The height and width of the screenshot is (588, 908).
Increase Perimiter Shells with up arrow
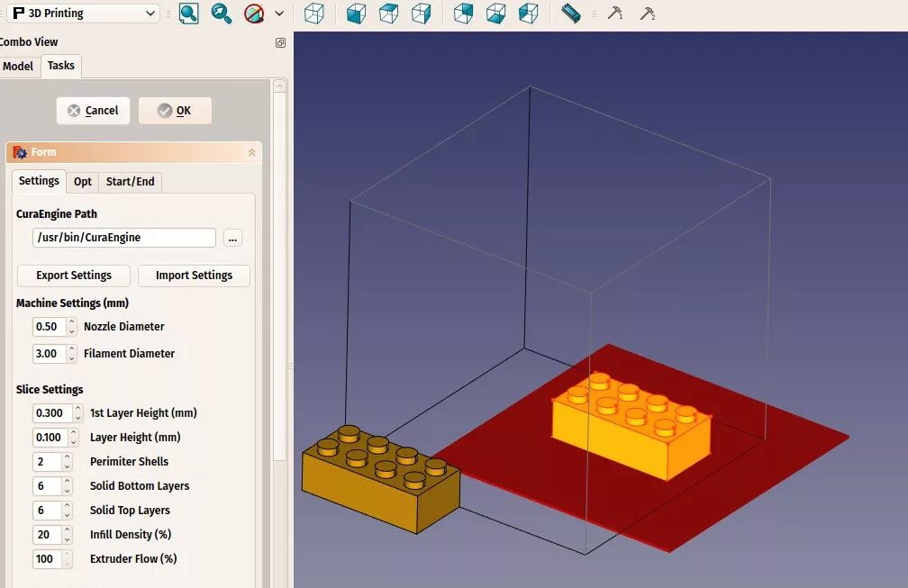[x=68, y=457]
